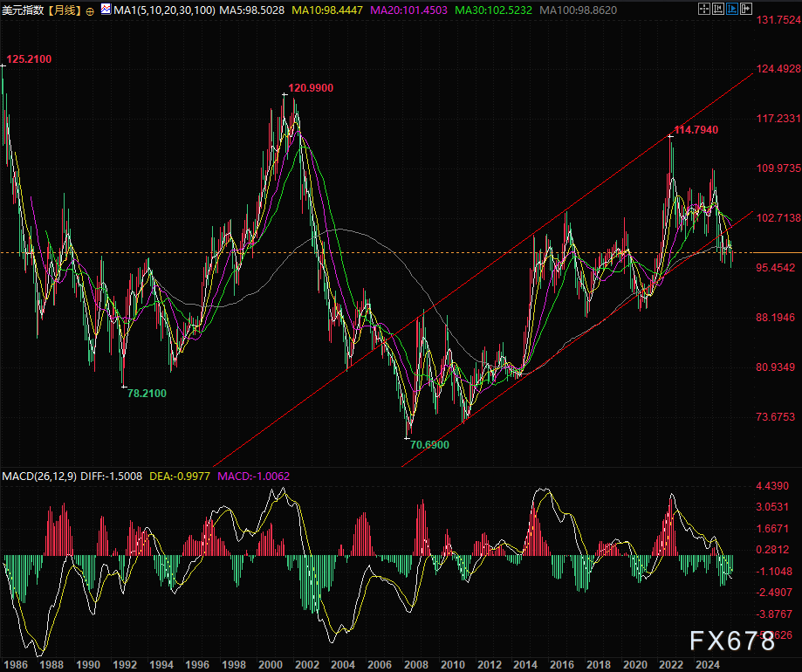Click the crosshair circle icon beside 月线
Image resolution: width=802 pixels, height=672 pixels.
[x=90, y=10]
